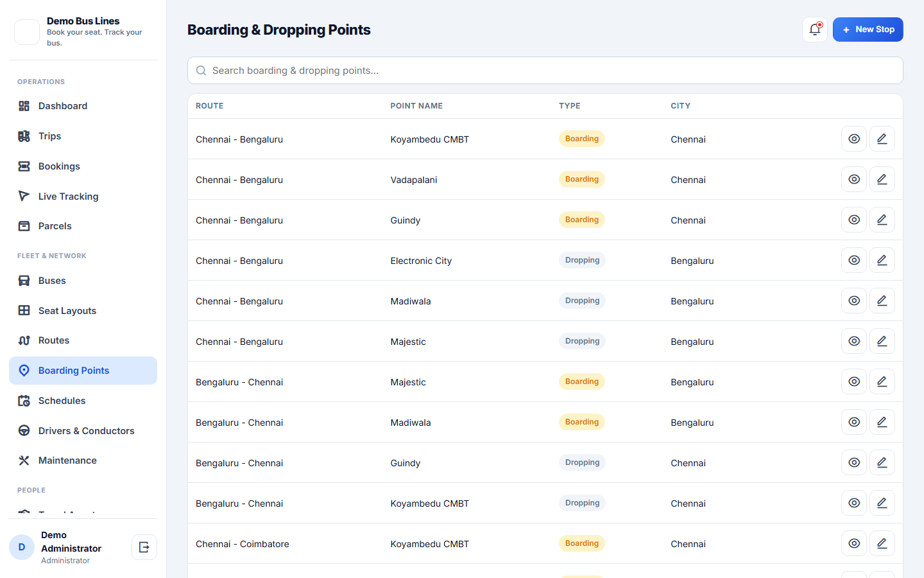924x578 pixels.
Task: Click the D avatar of Demo Administrator
Action: [x=22, y=547]
